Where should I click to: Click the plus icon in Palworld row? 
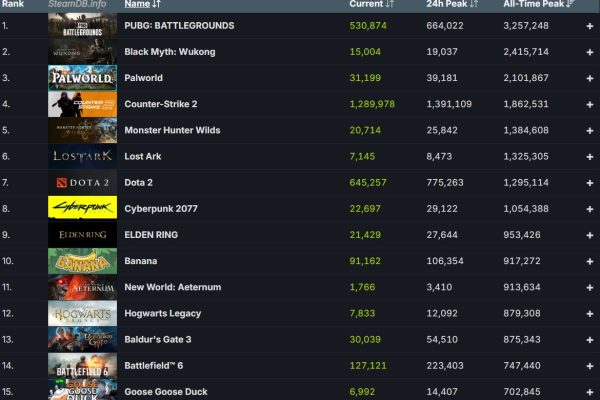click(x=589, y=78)
